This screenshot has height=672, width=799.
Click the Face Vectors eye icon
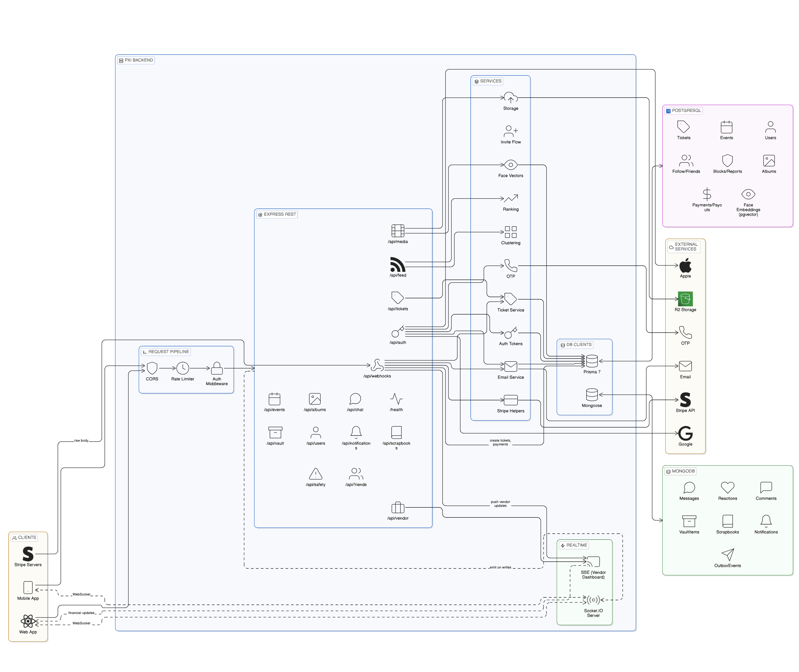pos(510,165)
